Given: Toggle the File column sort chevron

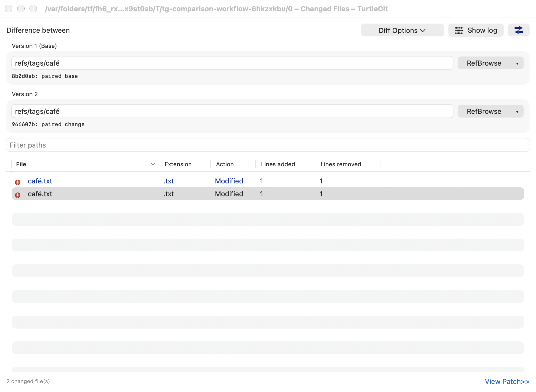Looking at the screenshot, I should [153, 164].
